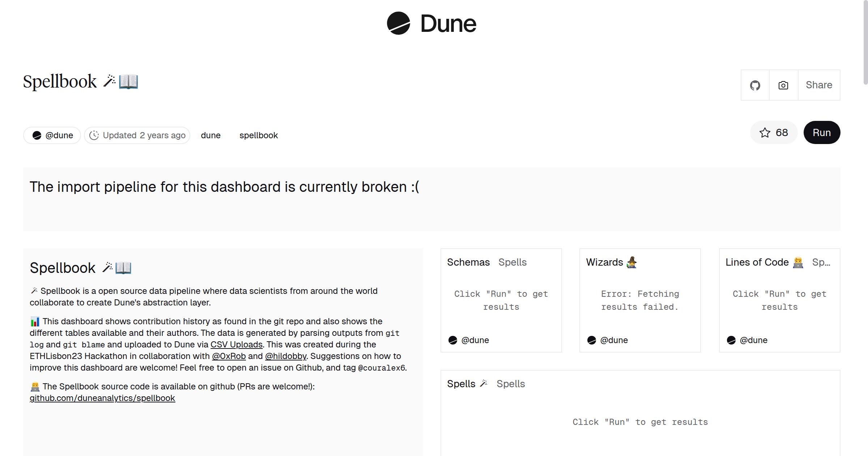Click the clock icon beside Updated
This screenshot has width=868, height=456.
click(x=94, y=135)
